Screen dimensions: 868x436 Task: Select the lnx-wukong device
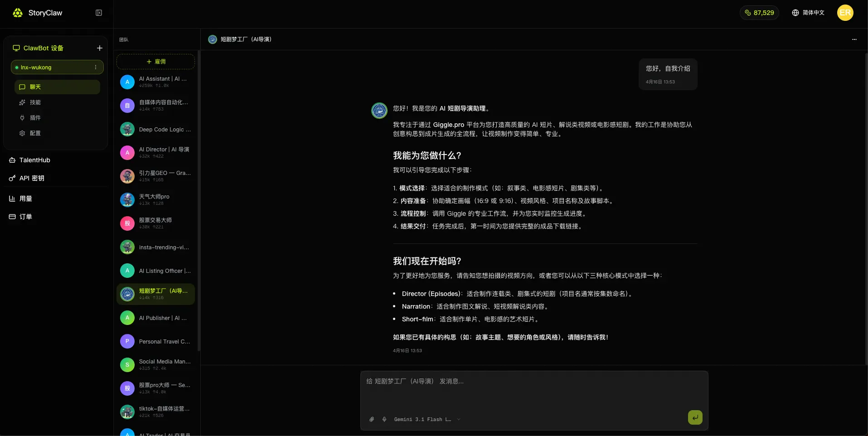57,67
